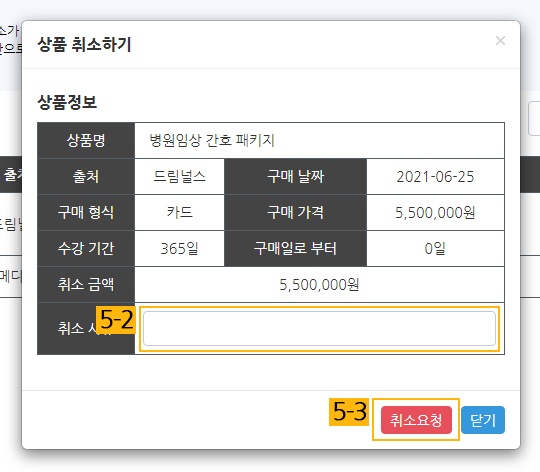540x472 pixels.
Task: Click the 수강 기간 header cell
Action: point(86,248)
